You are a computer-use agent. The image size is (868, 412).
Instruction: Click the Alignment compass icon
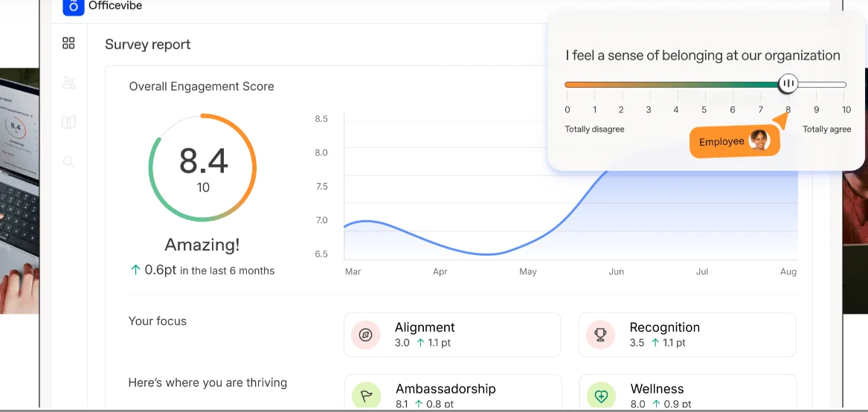pyautogui.click(x=365, y=335)
